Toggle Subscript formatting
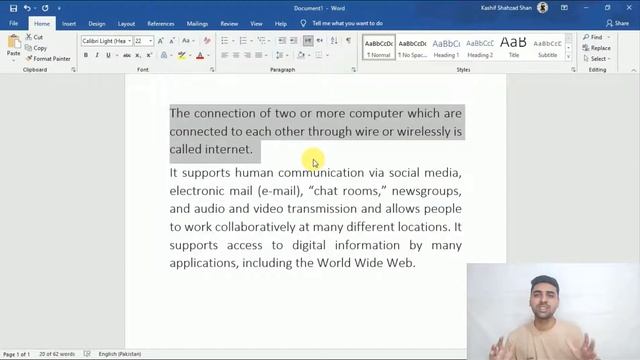This screenshot has height=360, width=640. (x=138, y=55)
